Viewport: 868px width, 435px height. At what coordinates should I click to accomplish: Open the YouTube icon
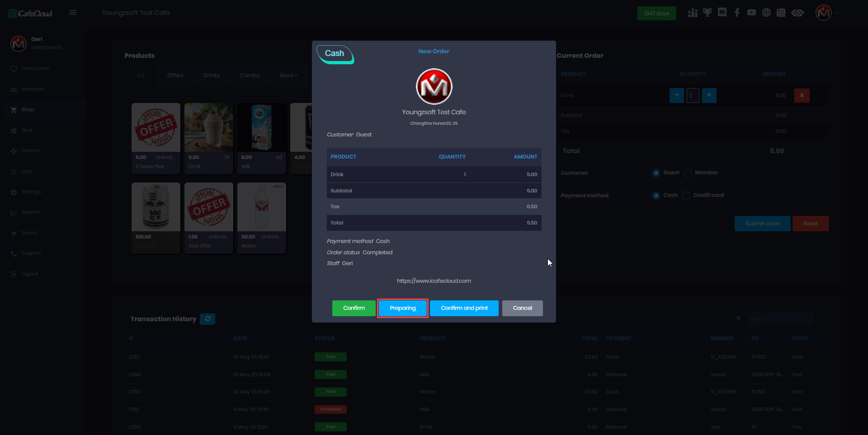pos(751,13)
